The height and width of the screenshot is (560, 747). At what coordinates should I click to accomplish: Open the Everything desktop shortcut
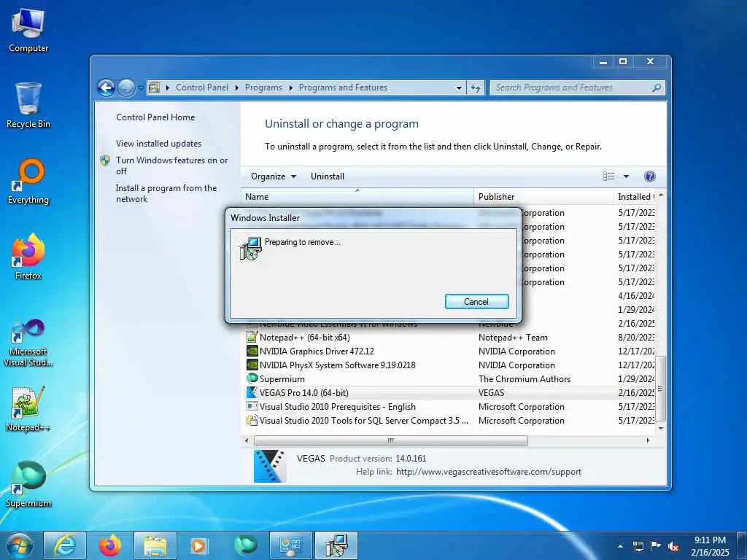28,182
